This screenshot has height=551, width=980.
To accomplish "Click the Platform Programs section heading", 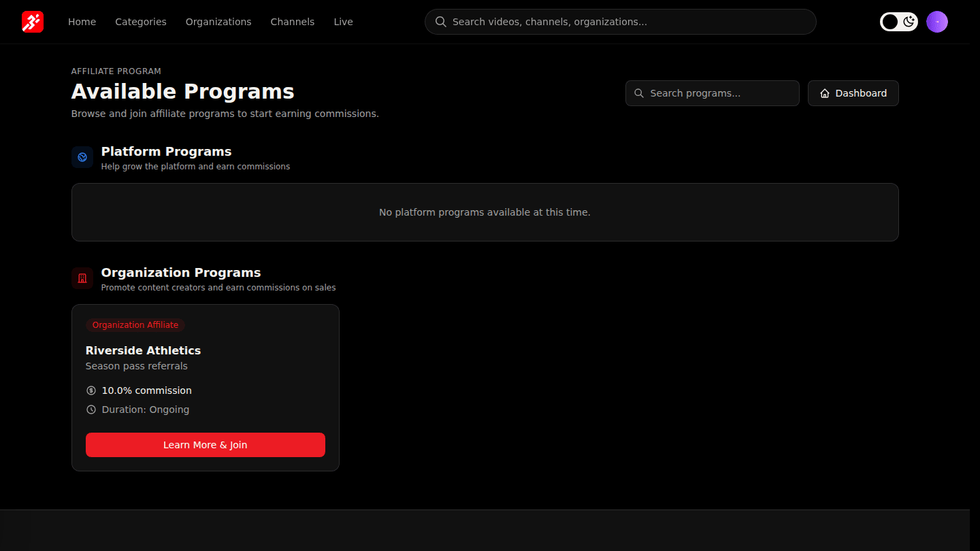I will 167,152.
